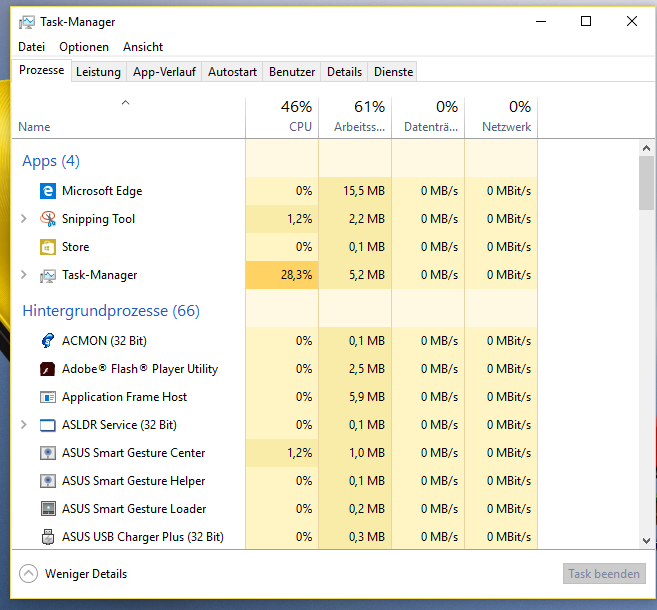Sort by the Netzwerk column header
Screen dimensions: 657x610
point(501,118)
